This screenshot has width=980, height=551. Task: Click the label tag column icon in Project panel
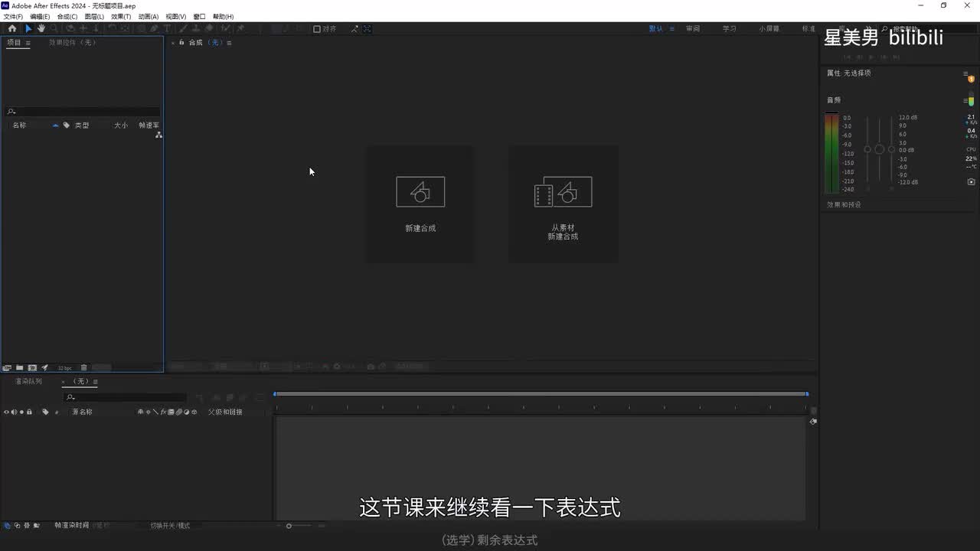click(67, 125)
